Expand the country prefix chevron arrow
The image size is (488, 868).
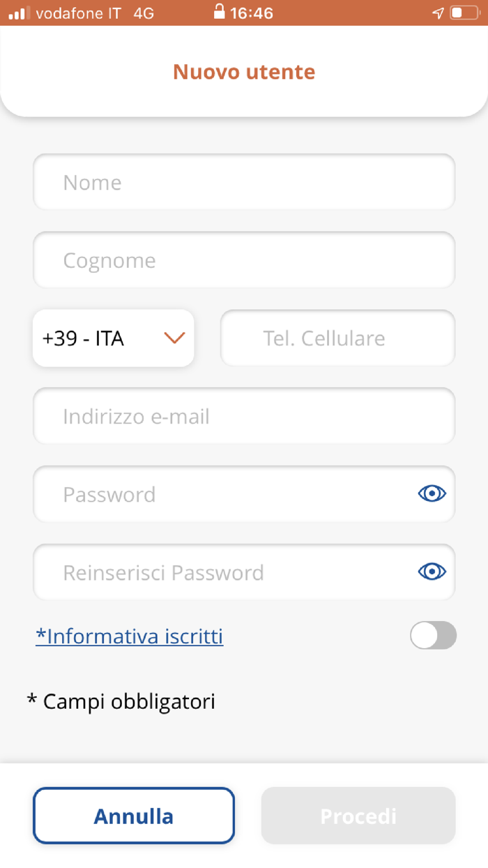(x=174, y=338)
